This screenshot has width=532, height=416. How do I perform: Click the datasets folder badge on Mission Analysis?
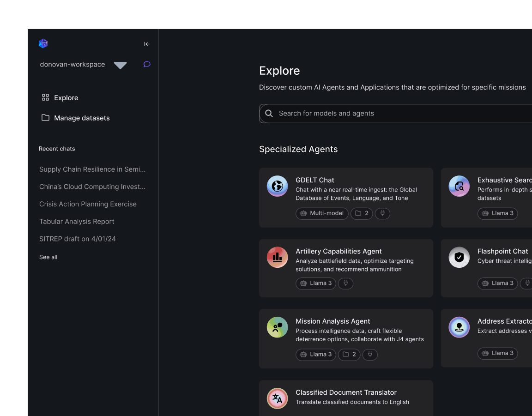pos(349,355)
